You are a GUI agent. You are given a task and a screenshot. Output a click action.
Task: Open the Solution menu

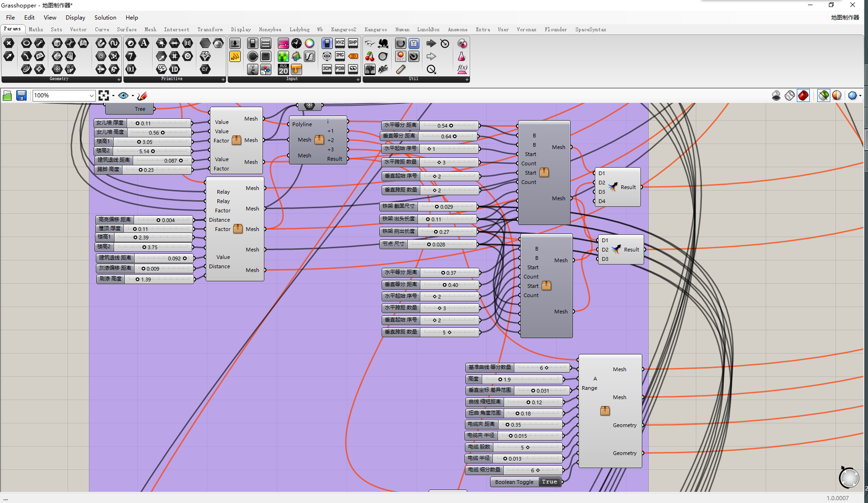[x=105, y=18]
